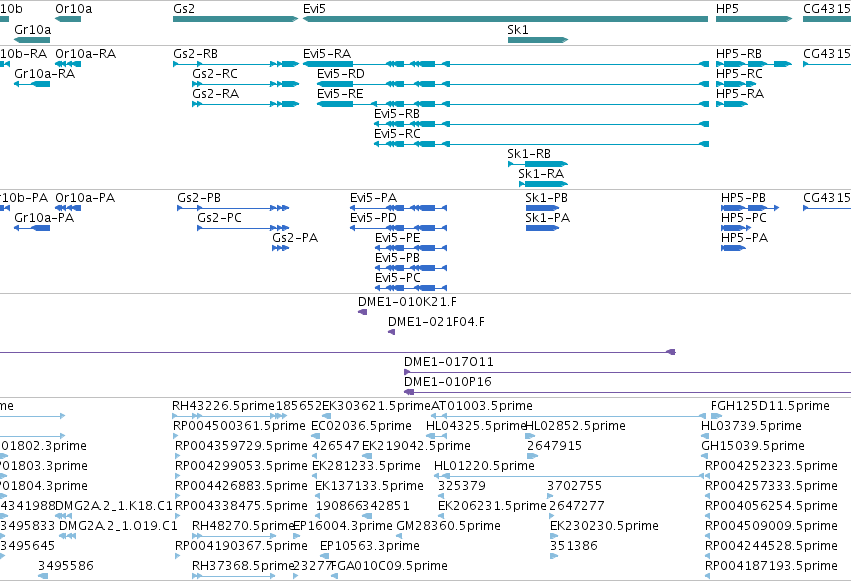The height and width of the screenshot is (581, 851).
Task: Click the HL02852.5prime EST label
Action: tap(576, 426)
